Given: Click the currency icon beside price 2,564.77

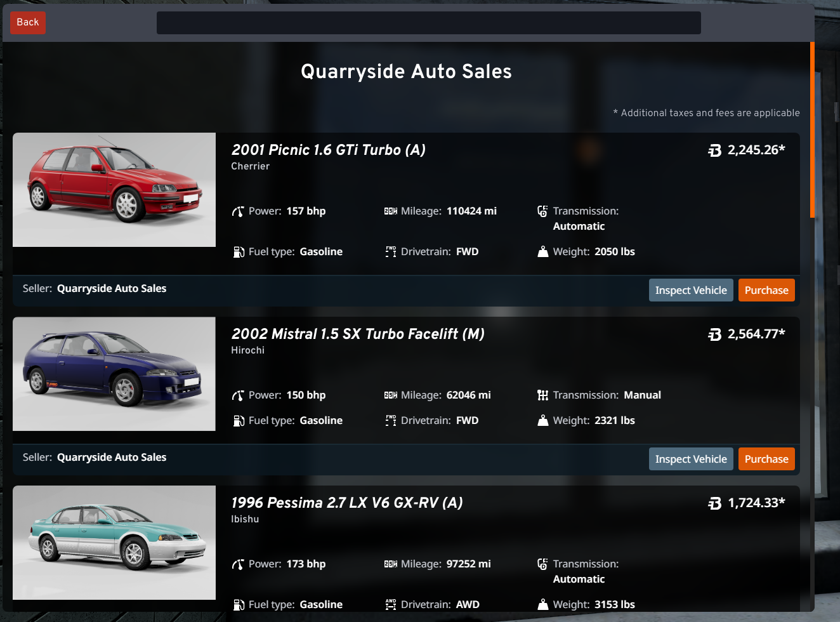Looking at the screenshot, I should click(x=715, y=334).
